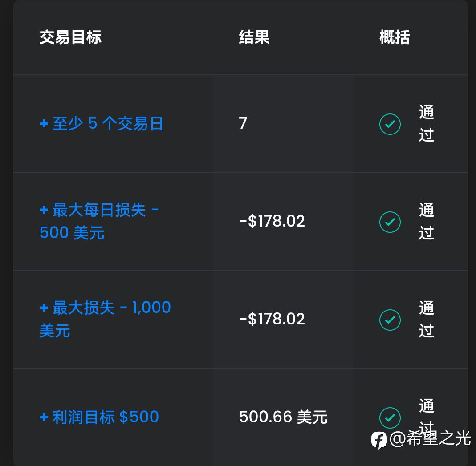Viewport: 476px width, 466px height.
Task: Click the check icon for 最大每日损失 row
Action: (x=390, y=222)
